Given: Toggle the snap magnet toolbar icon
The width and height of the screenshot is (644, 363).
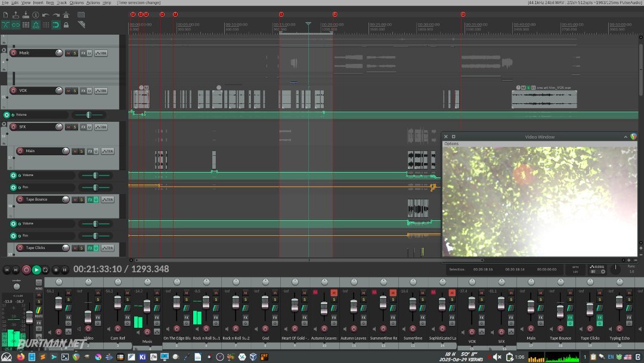Looking at the screenshot, I should tap(55, 25).
